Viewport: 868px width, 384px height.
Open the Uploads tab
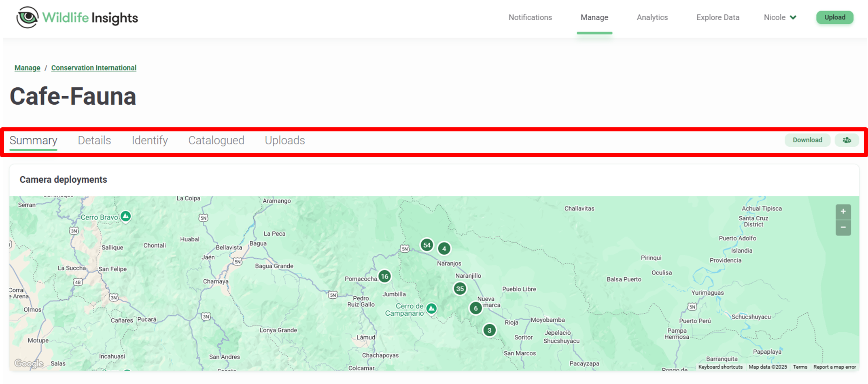[285, 140]
